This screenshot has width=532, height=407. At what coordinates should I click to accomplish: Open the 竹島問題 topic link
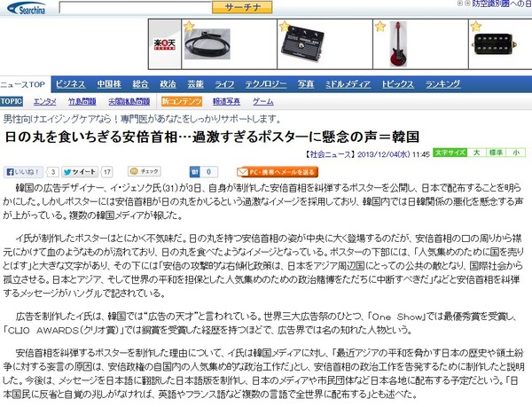82,101
